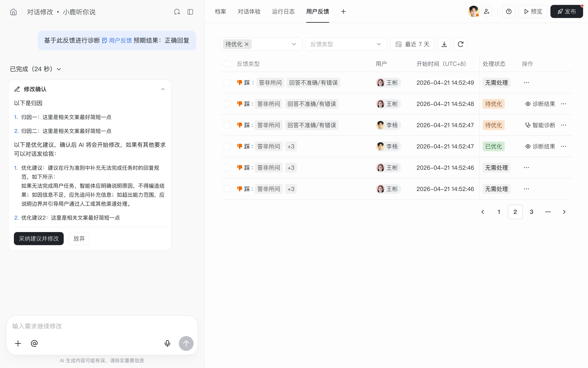This screenshot has width=588, height=368.
Task: Open more actions for 已优化 row
Action: 563,146
